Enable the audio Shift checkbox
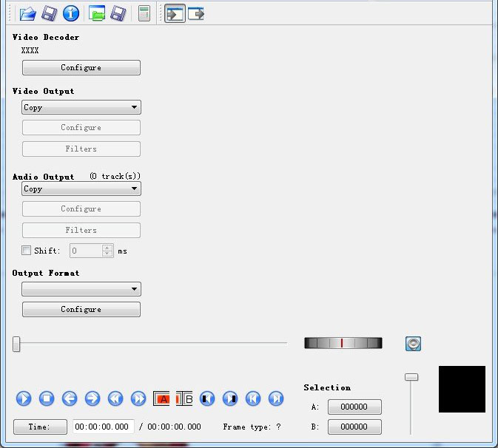The width and height of the screenshot is (498, 448). [26, 251]
